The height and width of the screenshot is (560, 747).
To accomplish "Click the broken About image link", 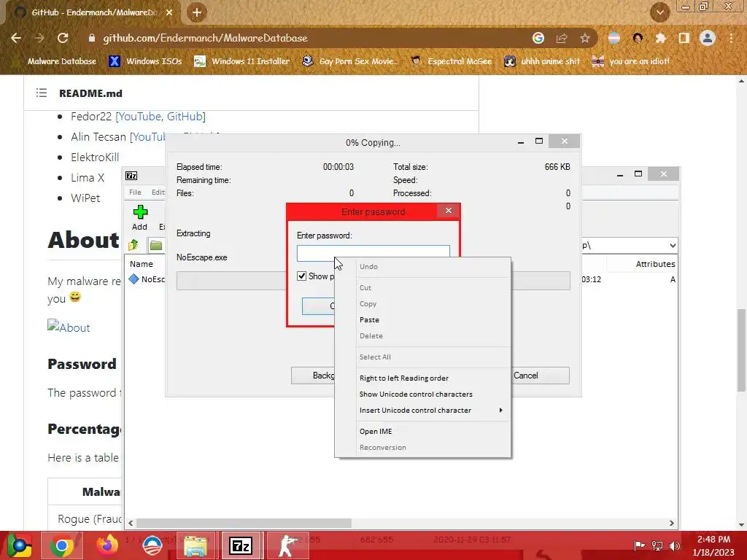I will (69, 327).
